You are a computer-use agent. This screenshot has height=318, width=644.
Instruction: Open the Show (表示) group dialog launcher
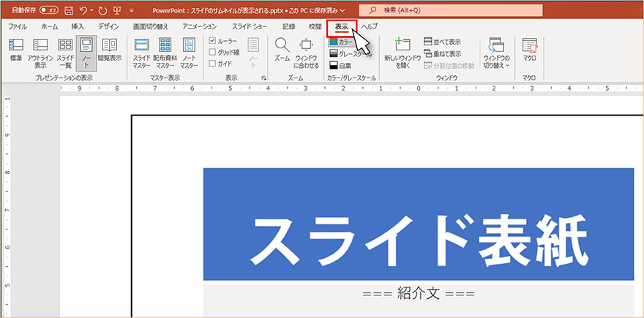(x=263, y=77)
